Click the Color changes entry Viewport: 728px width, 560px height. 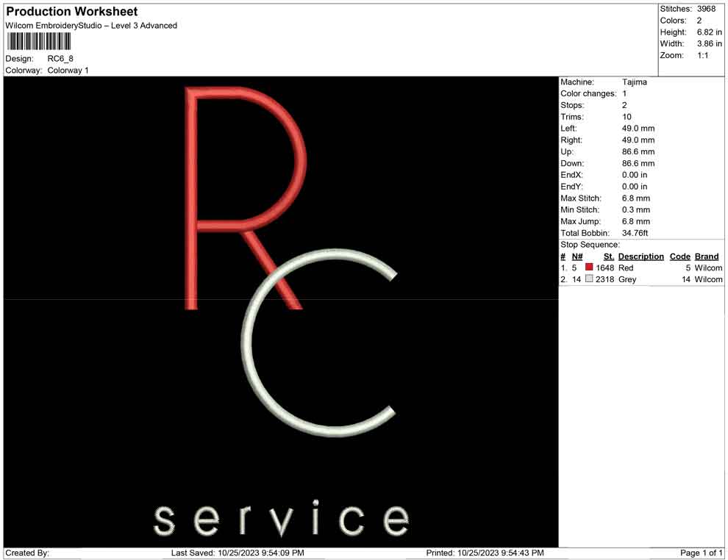pos(587,93)
